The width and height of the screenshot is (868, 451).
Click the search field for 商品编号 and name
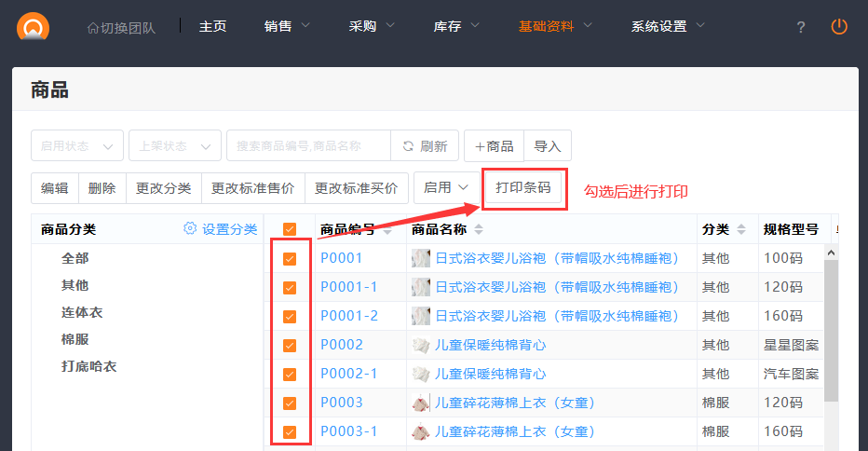pos(307,146)
